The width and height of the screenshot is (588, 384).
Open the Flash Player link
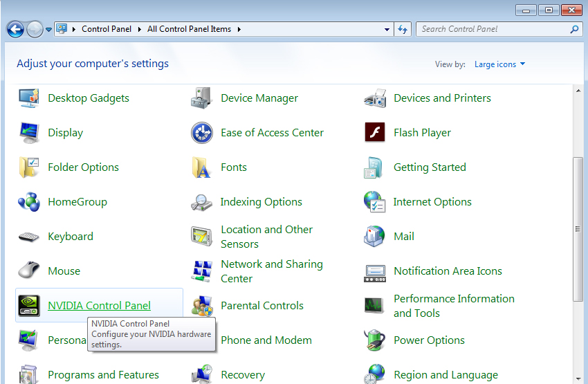click(x=422, y=133)
